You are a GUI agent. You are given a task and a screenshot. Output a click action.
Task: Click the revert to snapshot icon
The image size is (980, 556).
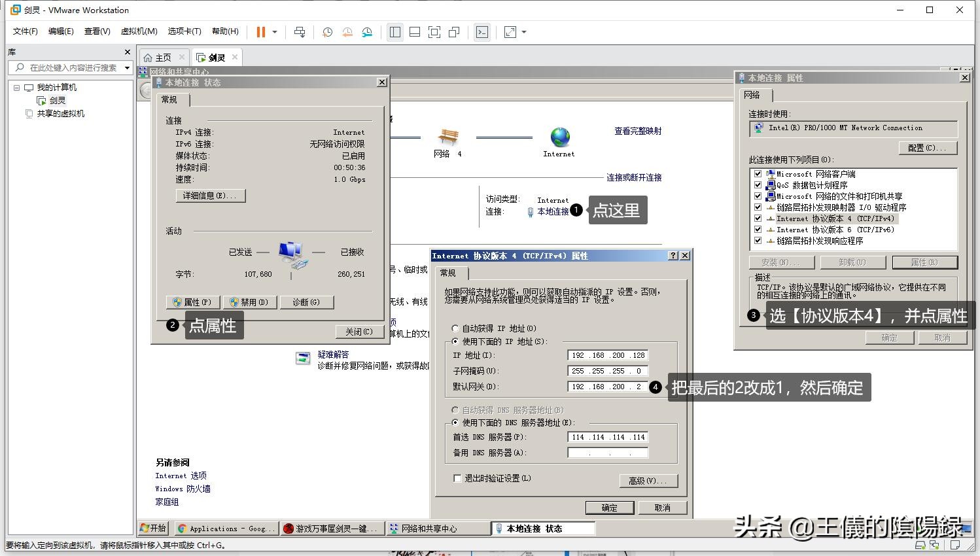point(347,32)
